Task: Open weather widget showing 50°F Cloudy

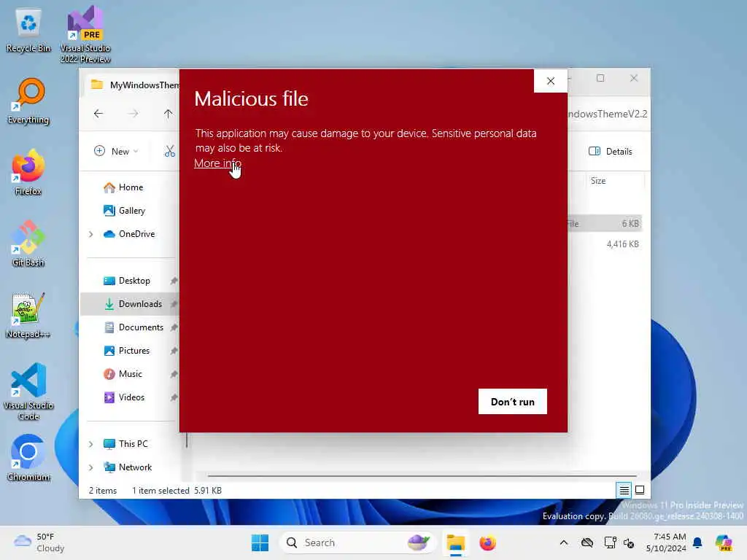Action: click(39, 542)
